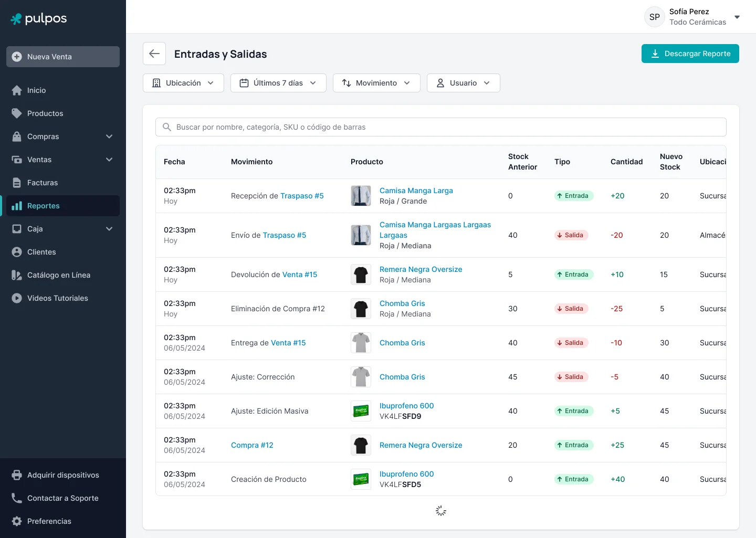The image size is (756, 538).
Task: Click the Contactar a Soporte phone icon
Action: coord(17,498)
